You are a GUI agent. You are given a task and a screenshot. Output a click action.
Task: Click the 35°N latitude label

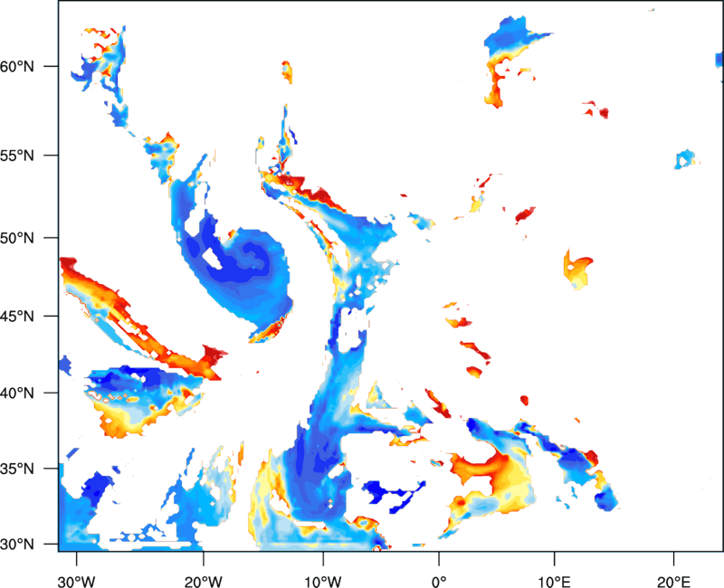(17, 469)
